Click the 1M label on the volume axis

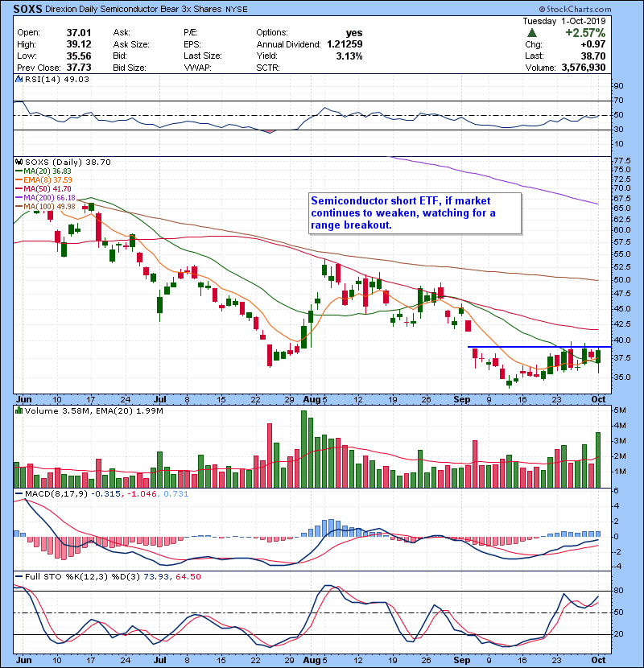(x=620, y=472)
